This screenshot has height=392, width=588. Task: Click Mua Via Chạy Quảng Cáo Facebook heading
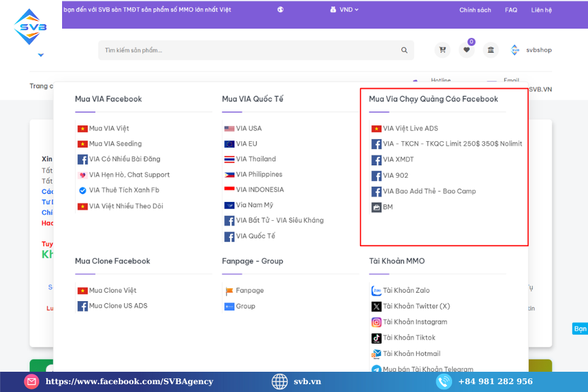click(x=434, y=99)
